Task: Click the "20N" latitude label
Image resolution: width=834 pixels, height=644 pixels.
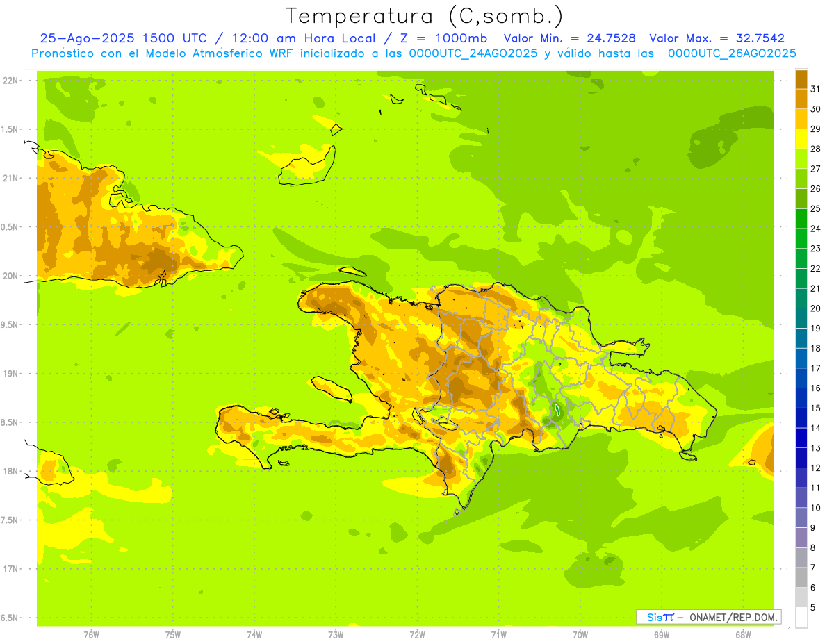Action: (x=11, y=276)
